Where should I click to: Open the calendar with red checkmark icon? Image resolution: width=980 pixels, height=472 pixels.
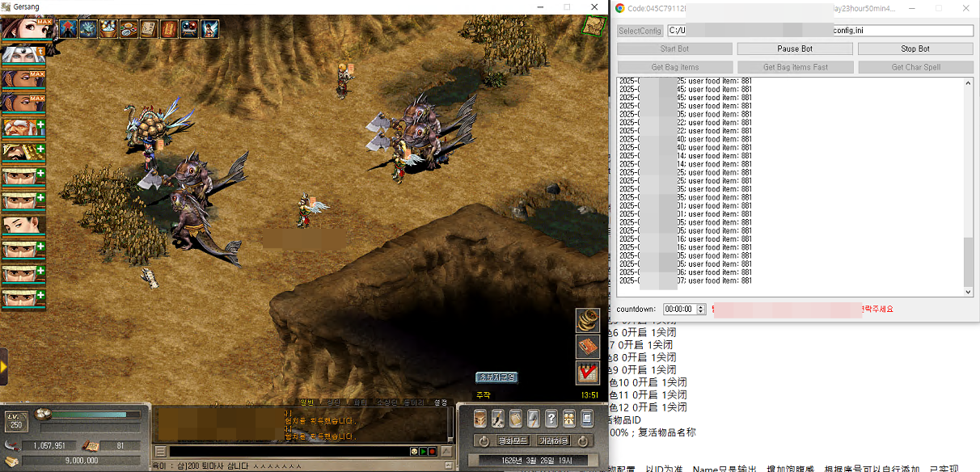(x=588, y=373)
